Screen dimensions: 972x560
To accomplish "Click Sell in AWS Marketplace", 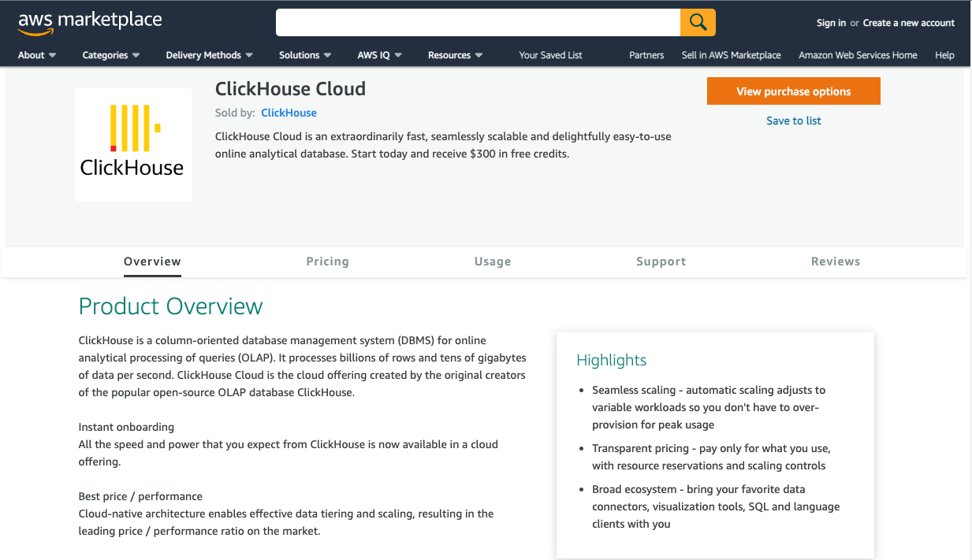I will tap(731, 55).
